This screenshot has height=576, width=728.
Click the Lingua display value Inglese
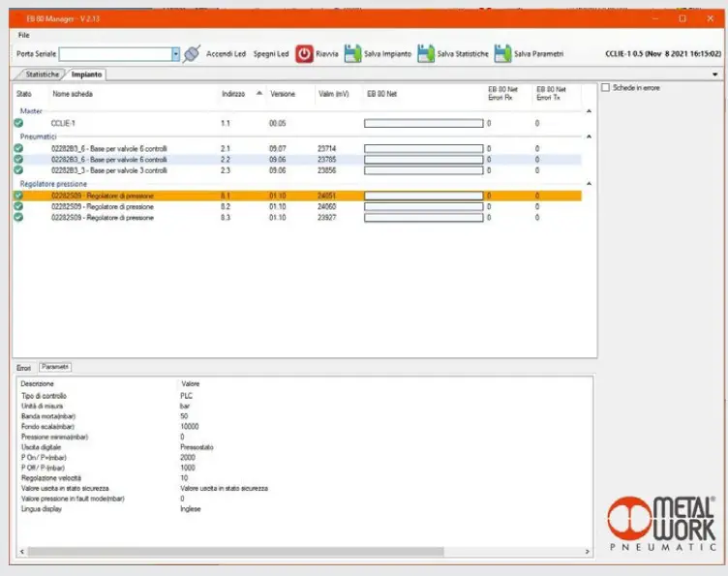tap(191, 508)
